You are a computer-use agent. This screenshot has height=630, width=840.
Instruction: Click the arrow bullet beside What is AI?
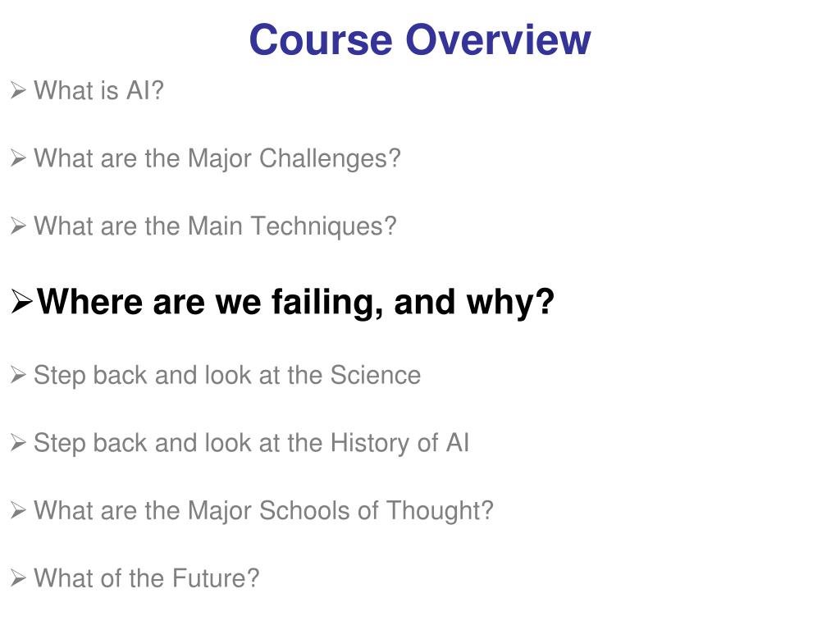[18, 90]
